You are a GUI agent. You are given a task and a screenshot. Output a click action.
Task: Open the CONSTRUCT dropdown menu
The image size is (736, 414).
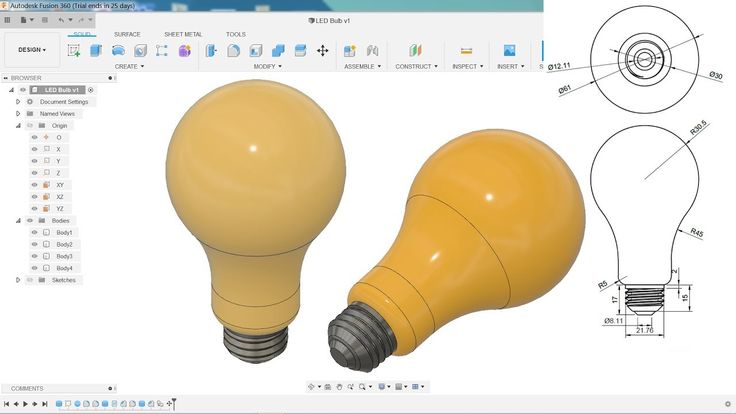click(x=416, y=67)
